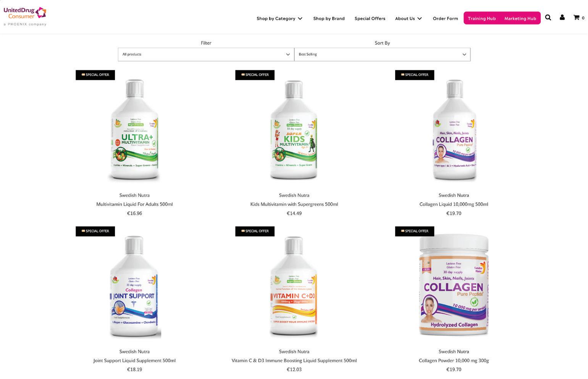The height and width of the screenshot is (379, 588).
Task: Go to Shop by Brand
Action: (329, 18)
